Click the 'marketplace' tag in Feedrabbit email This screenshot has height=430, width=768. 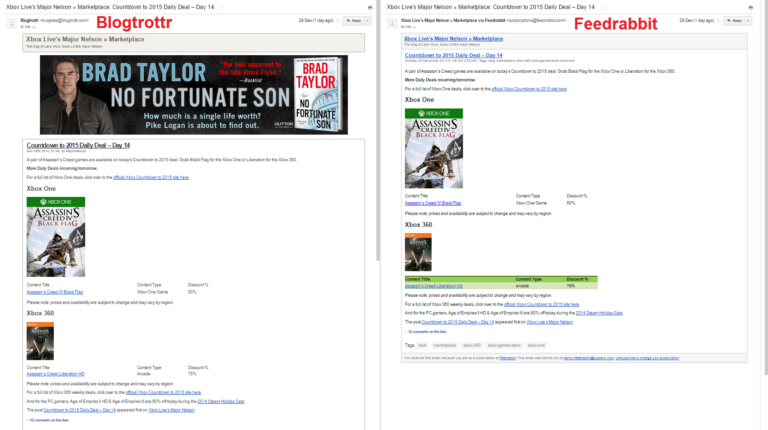(445, 345)
